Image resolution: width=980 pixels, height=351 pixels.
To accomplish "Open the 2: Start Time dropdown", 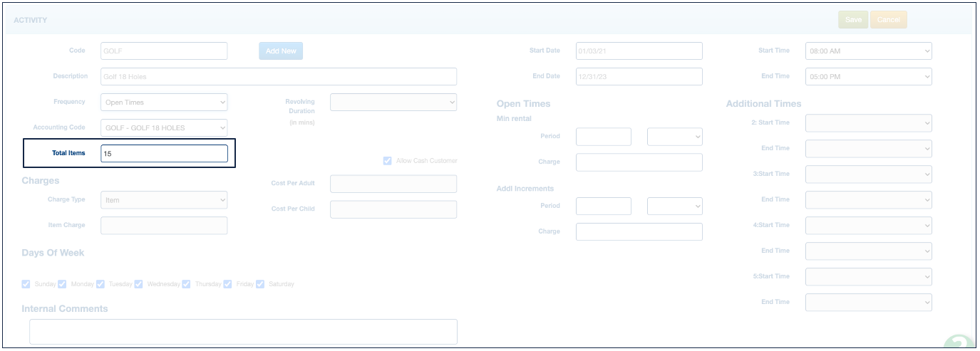I will point(868,123).
